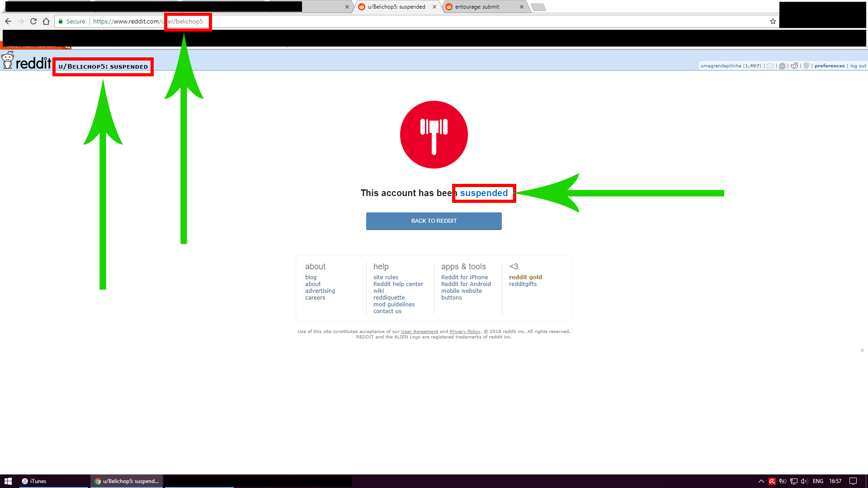Open the Avira antivirus tray icon
The height and width of the screenshot is (488, 868).
click(x=772, y=481)
